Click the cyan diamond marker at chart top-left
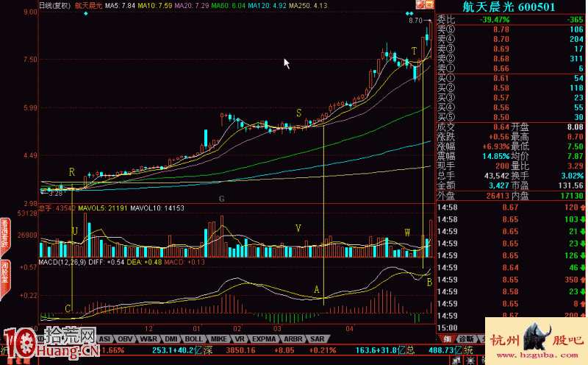Screen dimensions: 588x365 pyautogui.click(x=86, y=13)
